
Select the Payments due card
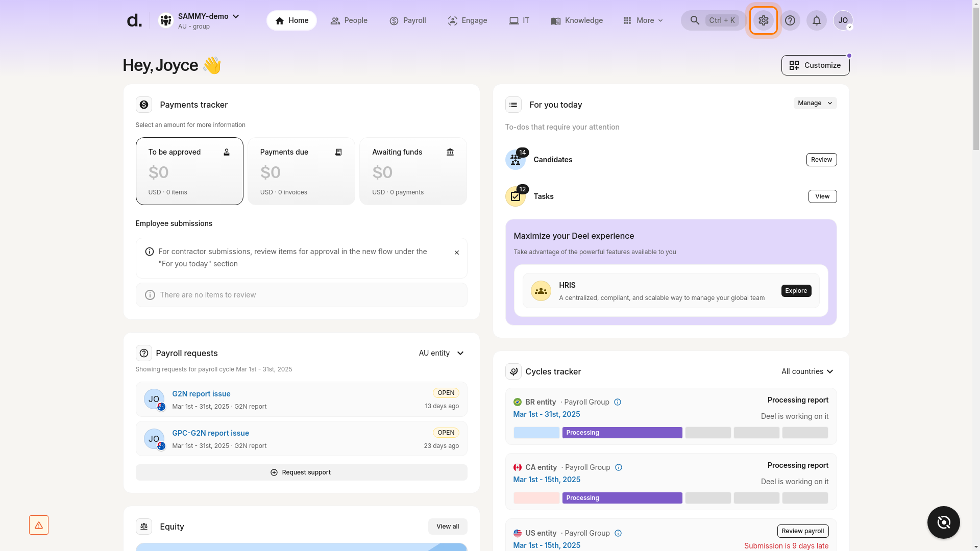coord(301,171)
